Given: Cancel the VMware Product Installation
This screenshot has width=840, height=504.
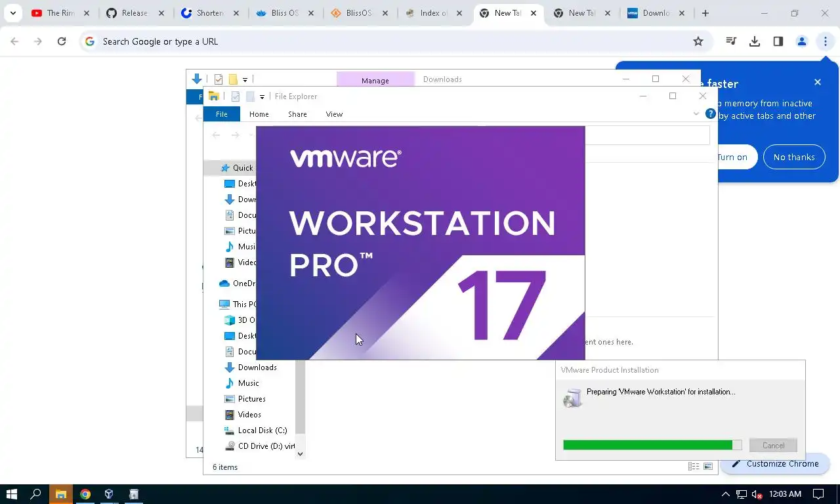Looking at the screenshot, I should coord(773,445).
